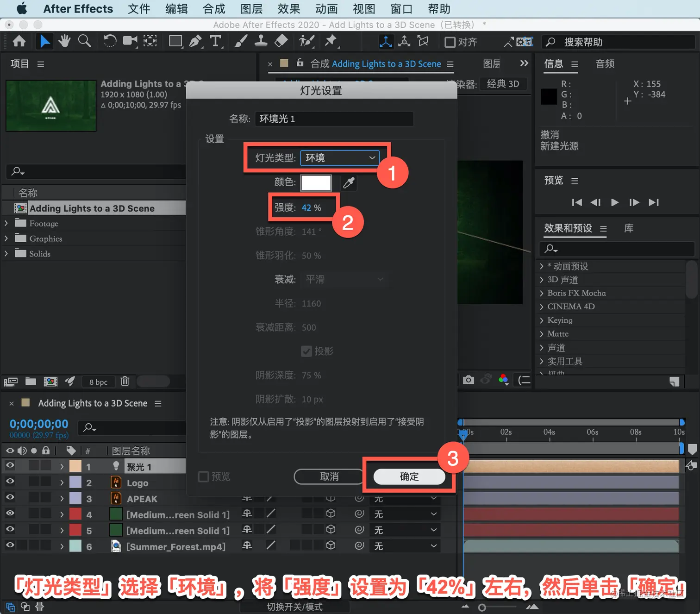
Task: Open the 合成 menu
Action: point(214,9)
